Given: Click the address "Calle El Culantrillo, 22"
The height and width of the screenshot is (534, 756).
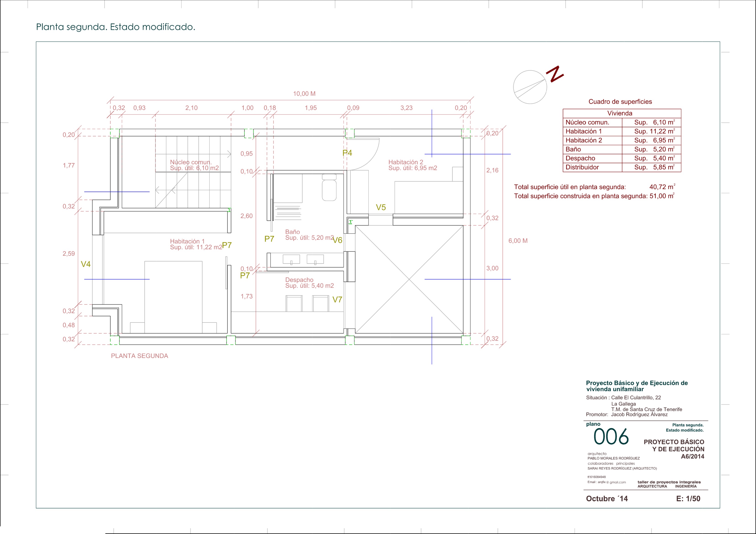Looking at the screenshot, I should click(x=636, y=397).
